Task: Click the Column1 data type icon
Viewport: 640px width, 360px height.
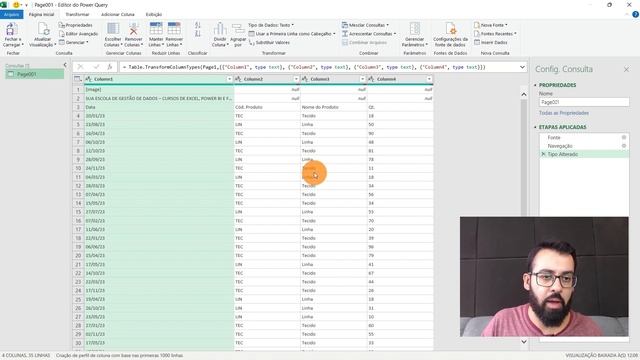Action: click(x=88, y=79)
